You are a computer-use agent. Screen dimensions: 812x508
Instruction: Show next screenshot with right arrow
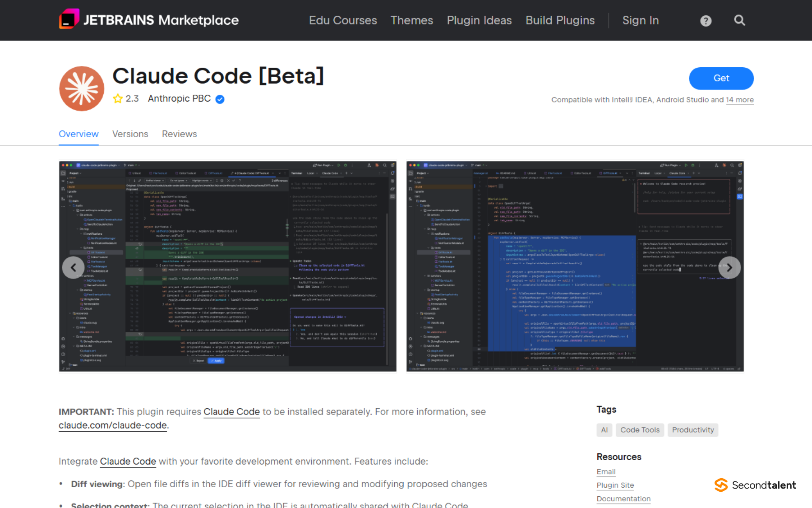tap(729, 268)
